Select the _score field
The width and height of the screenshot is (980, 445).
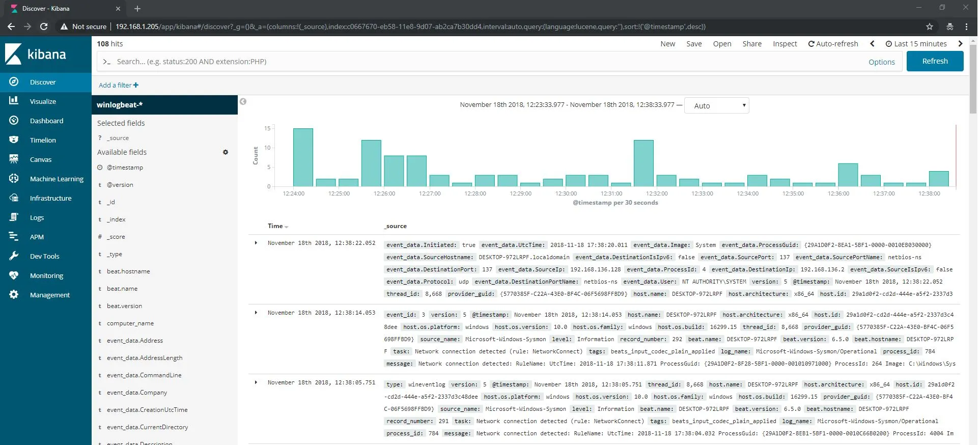116,237
